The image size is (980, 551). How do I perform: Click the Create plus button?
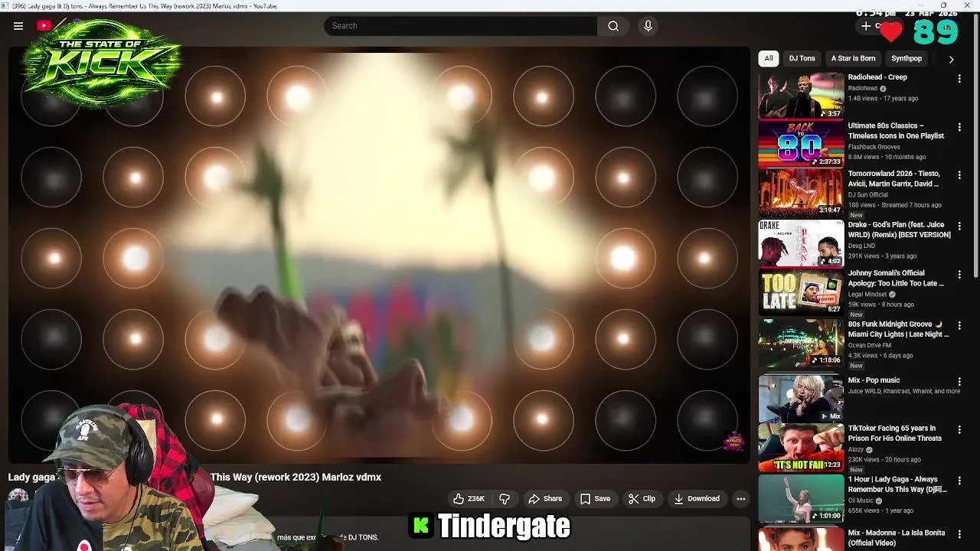point(866,26)
